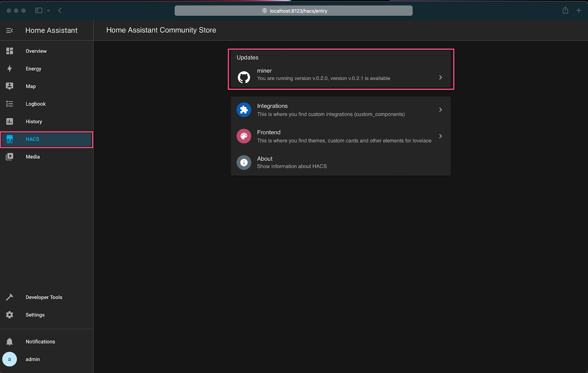Open the About HACS entry

[x=341, y=162]
